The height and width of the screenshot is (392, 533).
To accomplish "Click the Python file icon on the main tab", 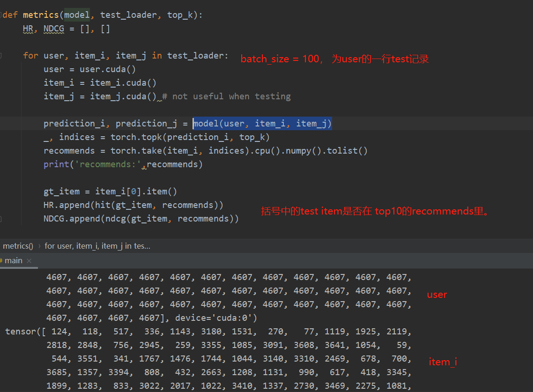I will point(2,260).
